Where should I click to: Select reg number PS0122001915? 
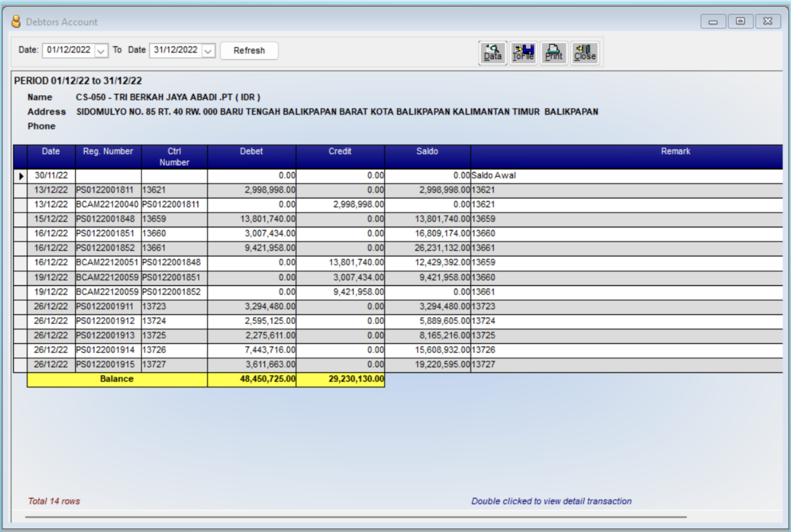[108, 364]
